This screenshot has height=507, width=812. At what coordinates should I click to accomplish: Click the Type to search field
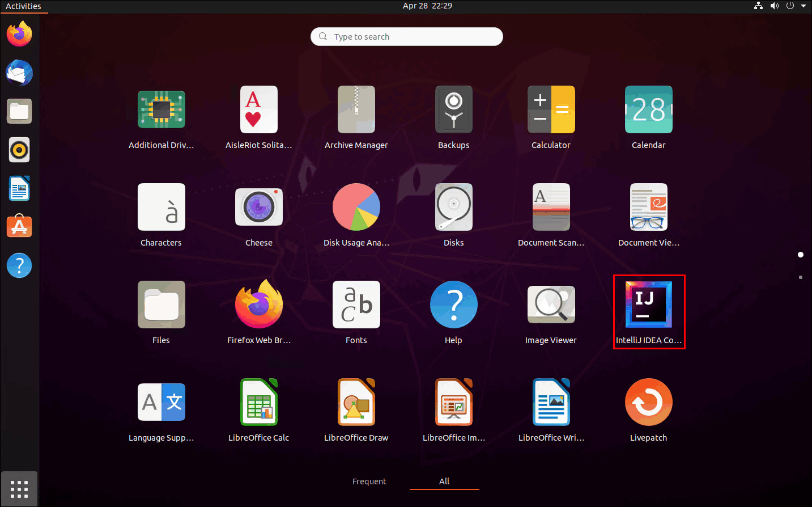(x=407, y=36)
